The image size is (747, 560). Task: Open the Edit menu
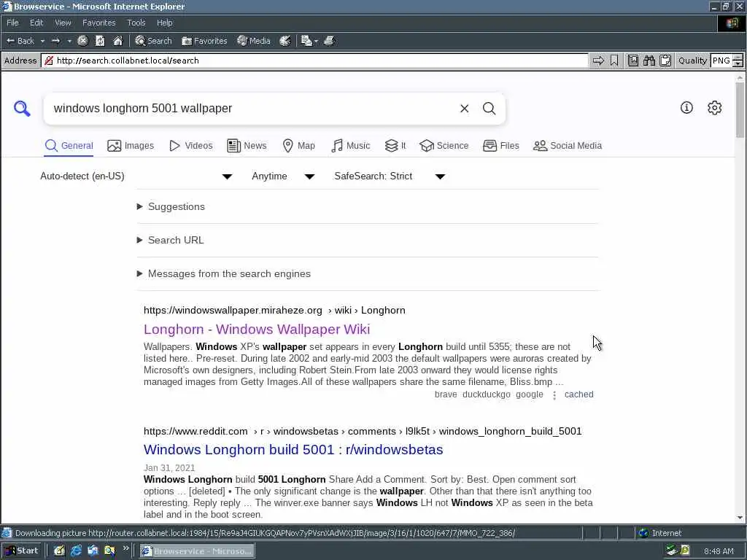pyautogui.click(x=36, y=23)
